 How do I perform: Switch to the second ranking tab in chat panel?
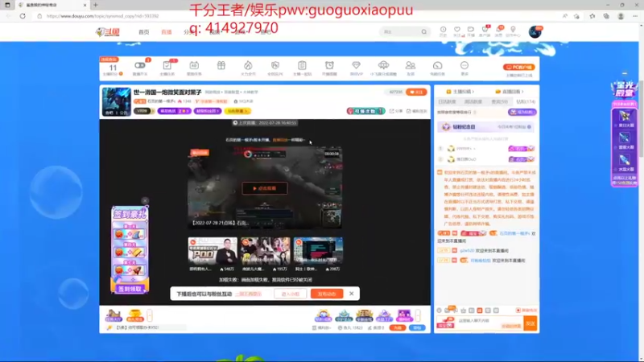[x=473, y=102]
